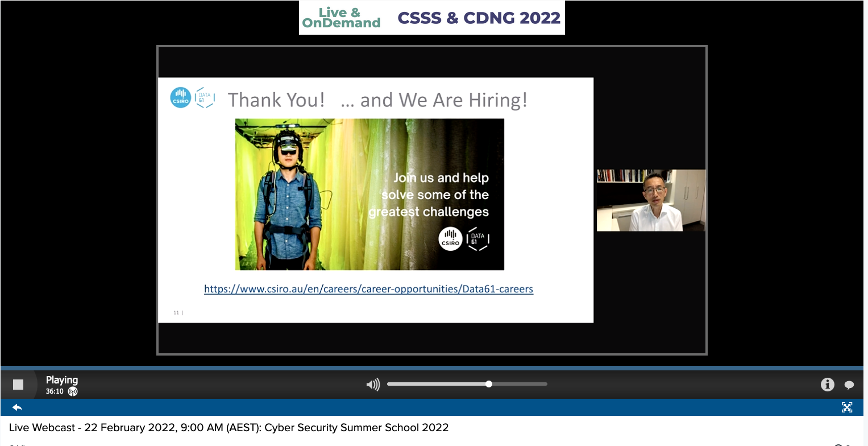This screenshot has height=446, width=868.
Task: Open the webcast information panel
Action: [x=827, y=385]
